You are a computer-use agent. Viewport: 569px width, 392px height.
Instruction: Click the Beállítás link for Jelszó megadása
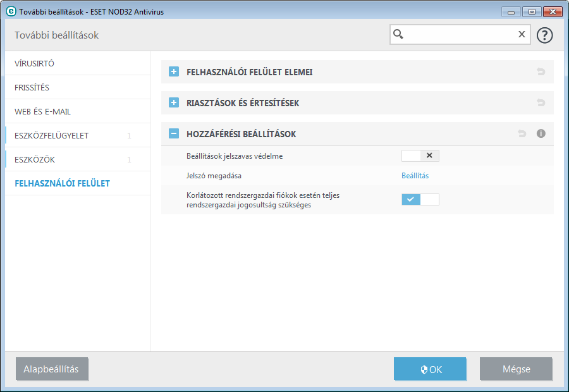click(415, 176)
